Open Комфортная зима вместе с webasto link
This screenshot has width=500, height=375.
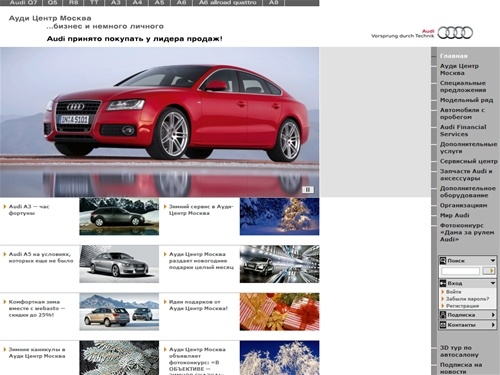(x=37, y=308)
